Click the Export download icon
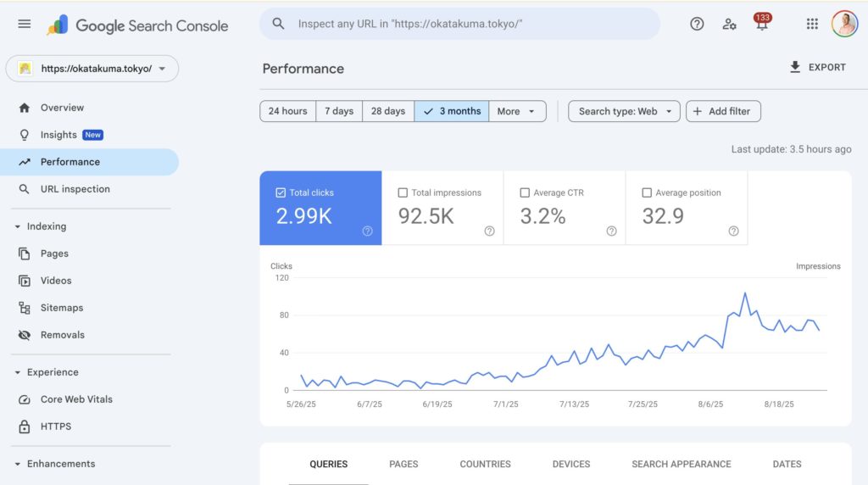Viewport: 868px width, 485px height. pos(795,67)
